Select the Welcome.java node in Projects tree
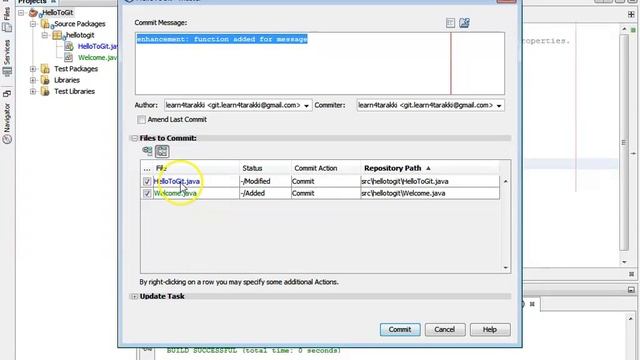Viewport: 640px width, 360px height. coord(98,58)
